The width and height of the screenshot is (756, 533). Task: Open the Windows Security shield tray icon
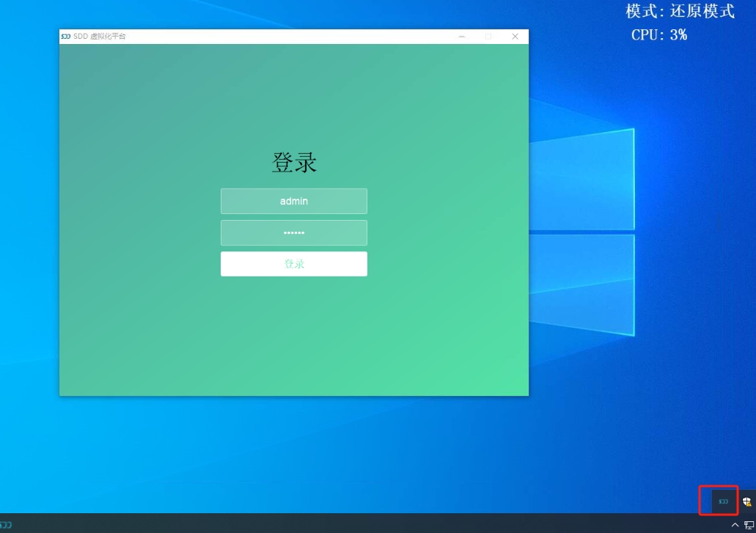(746, 501)
